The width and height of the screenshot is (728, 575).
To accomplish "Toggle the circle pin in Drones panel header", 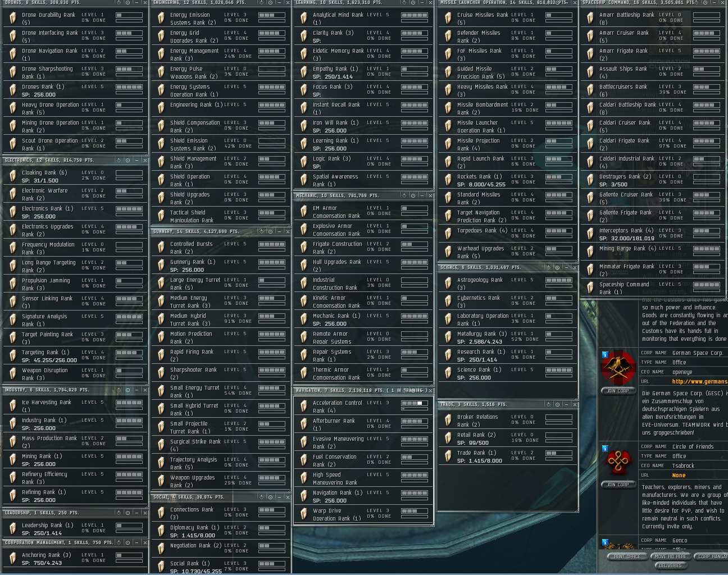I will [128, 3].
